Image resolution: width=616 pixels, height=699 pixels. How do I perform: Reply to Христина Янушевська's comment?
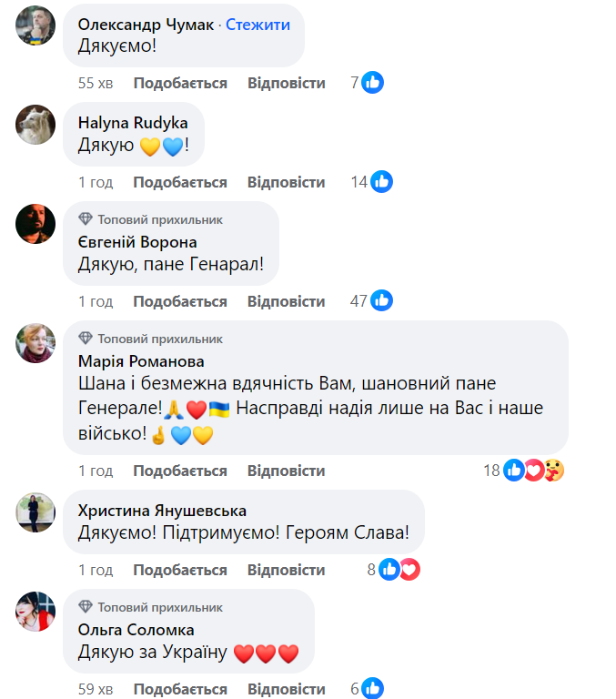286,570
